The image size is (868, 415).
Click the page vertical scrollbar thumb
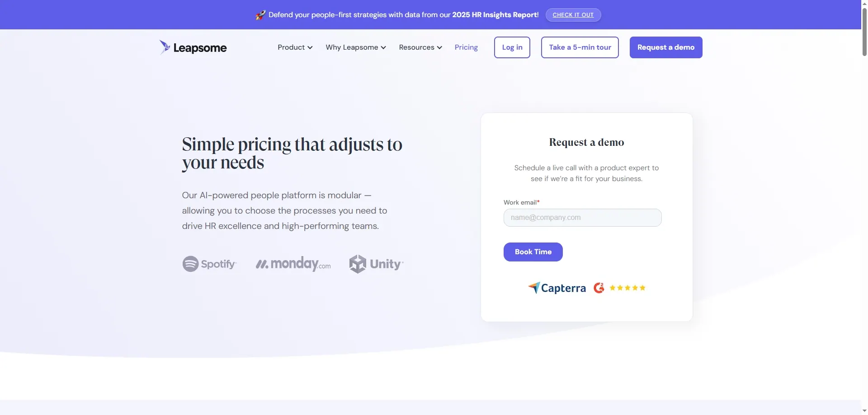pyautogui.click(x=864, y=32)
